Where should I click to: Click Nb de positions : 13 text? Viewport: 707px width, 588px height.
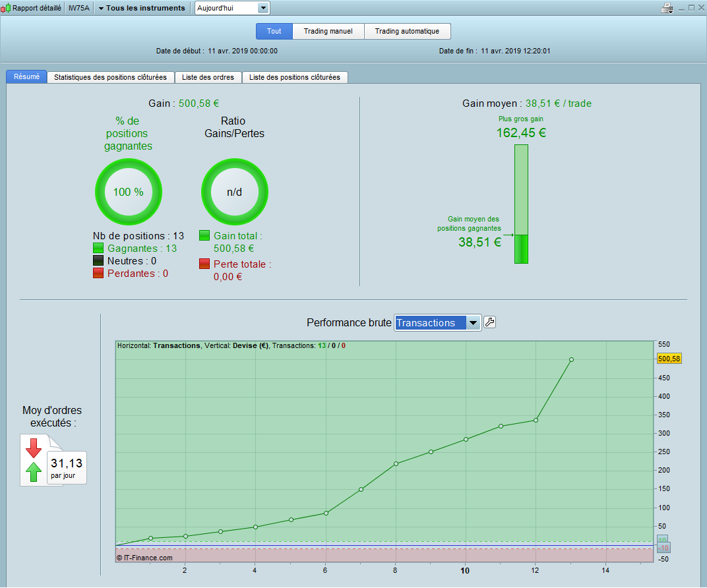tap(138, 235)
